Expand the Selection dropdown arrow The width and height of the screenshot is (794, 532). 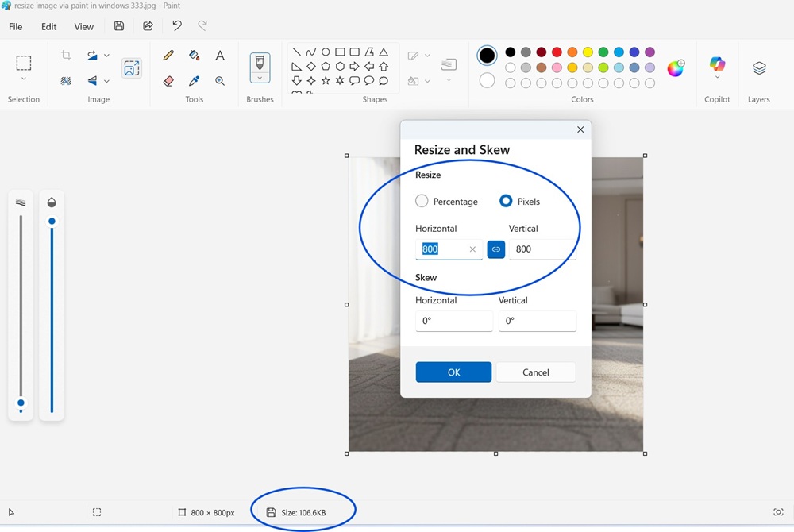[x=24, y=79]
